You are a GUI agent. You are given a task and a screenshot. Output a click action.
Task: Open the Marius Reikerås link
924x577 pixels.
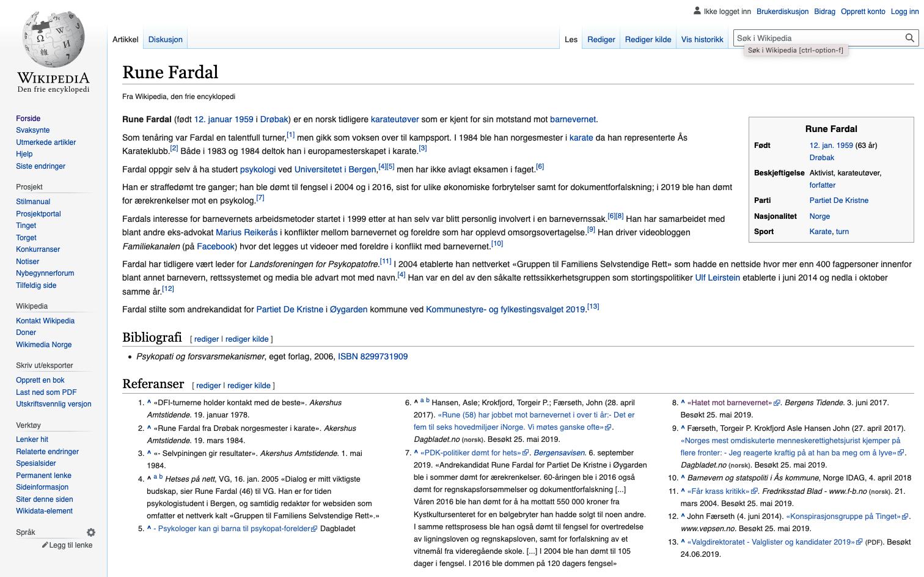(247, 232)
